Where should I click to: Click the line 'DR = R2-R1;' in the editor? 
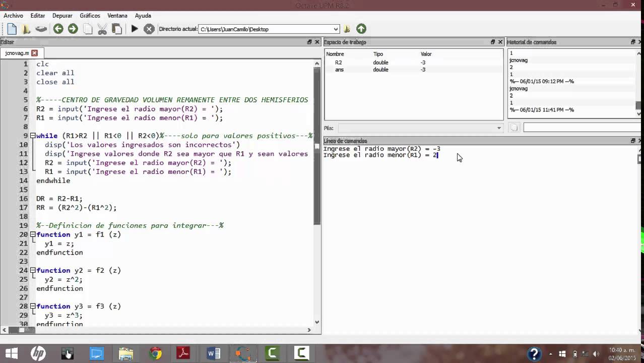tap(59, 199)
